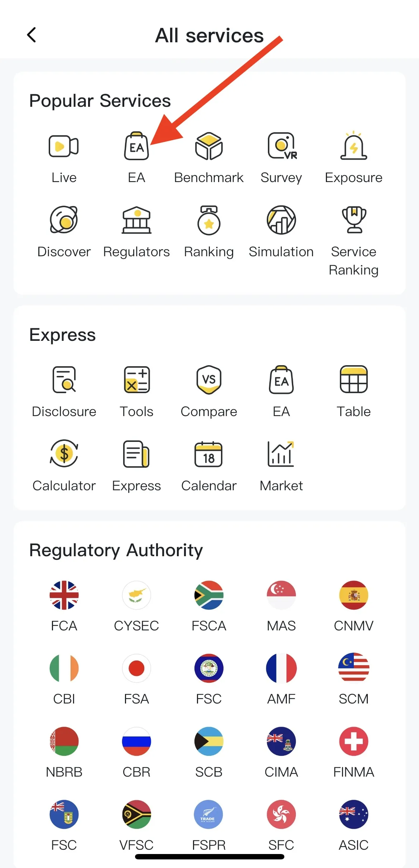Open the Discover planet icon
The height and width of the screenshot is (868, 419).
click(64, 220)
